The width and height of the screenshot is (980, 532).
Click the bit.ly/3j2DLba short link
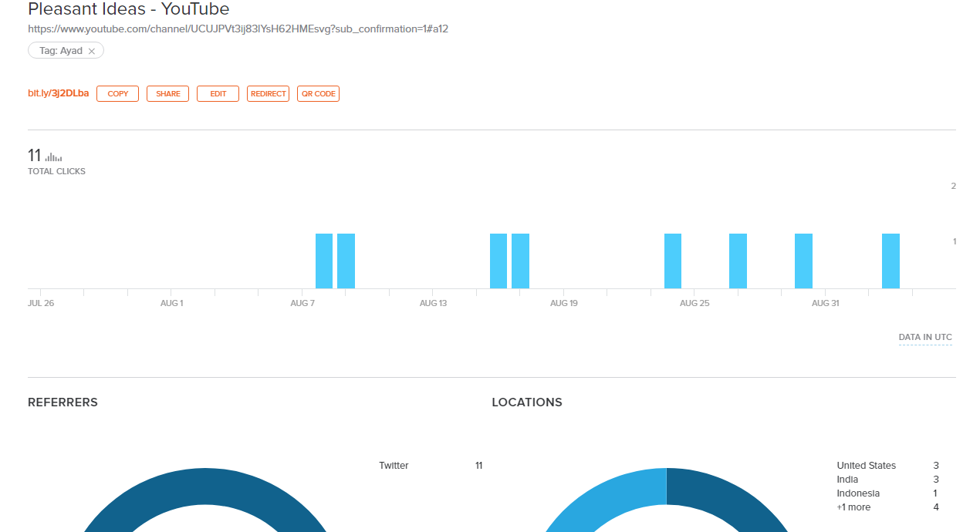coord(59,93)
